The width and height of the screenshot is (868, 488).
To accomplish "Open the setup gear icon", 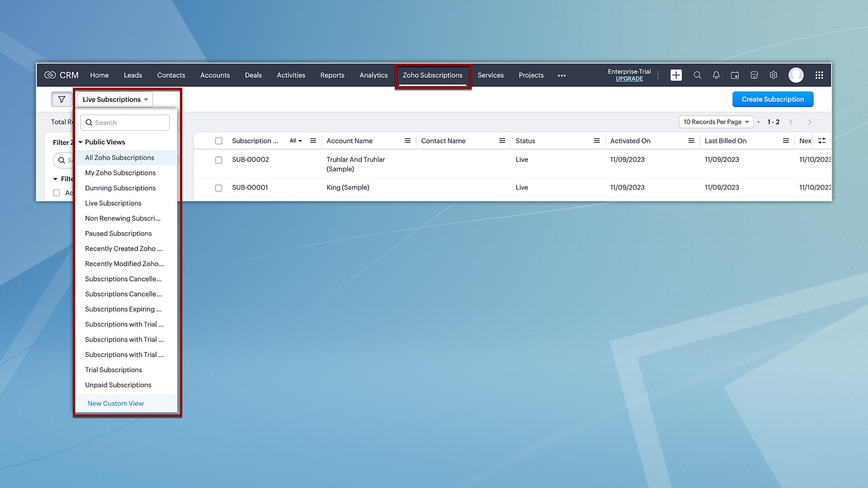I will (773, 75).
